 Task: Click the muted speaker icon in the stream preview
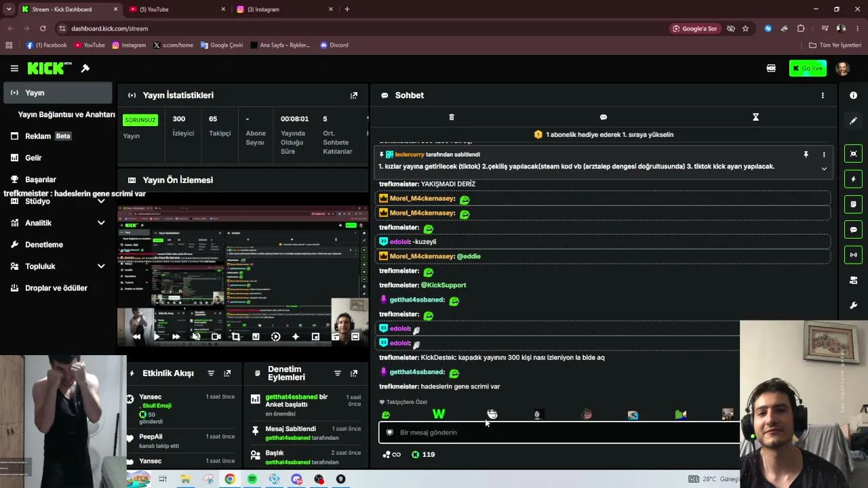point(196,336)
